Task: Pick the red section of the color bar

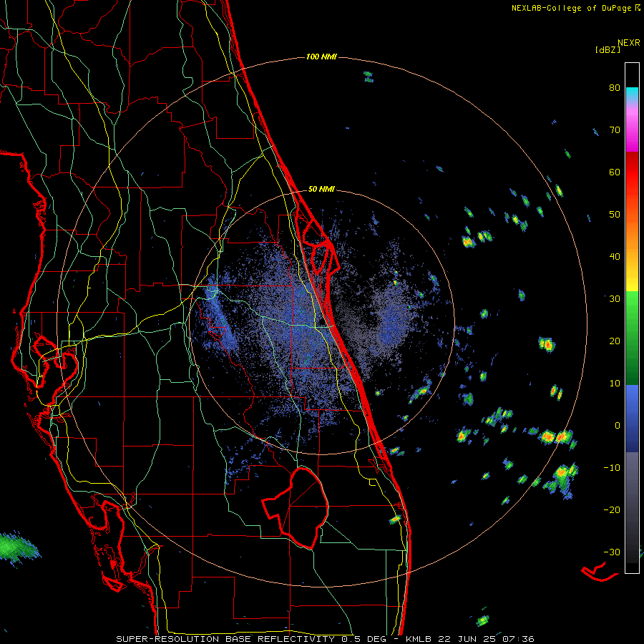Action: [632, 171]
